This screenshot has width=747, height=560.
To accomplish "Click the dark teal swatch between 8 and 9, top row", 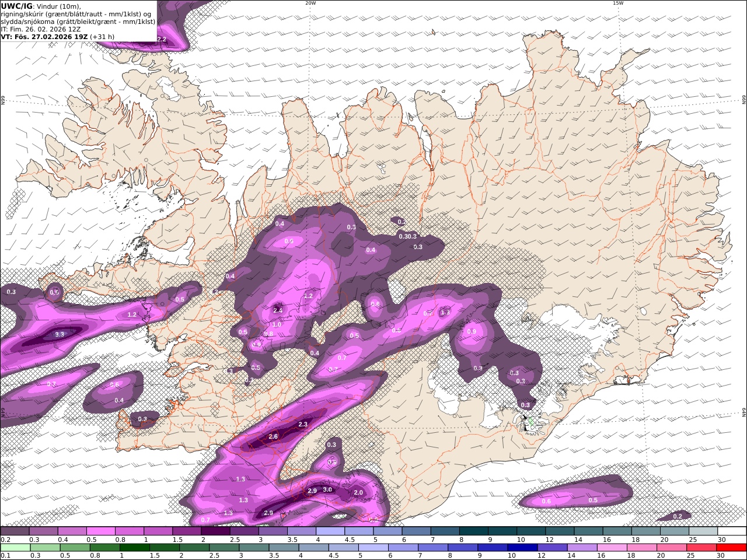I will (x=474, y=531).
